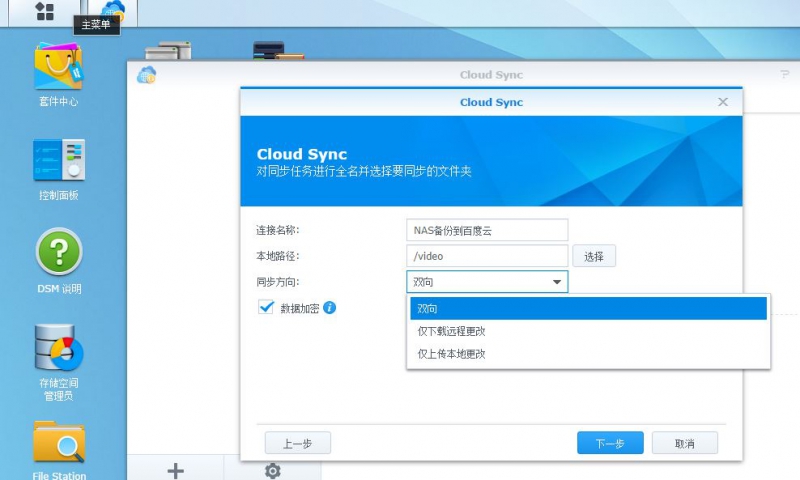800x480 pixels.
Task: Open the DSM main menu icon
Action: coord(45,12)
